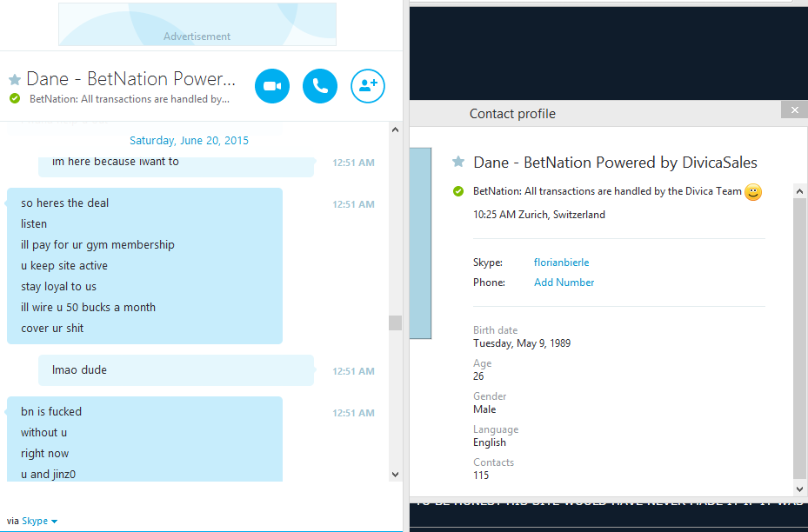Close the Contact profile panel
The height and width of the screenshot is (532, 808).
[x=794, y=110]
